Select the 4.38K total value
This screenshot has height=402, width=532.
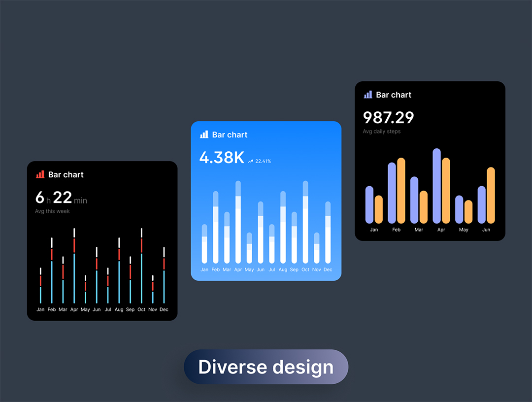click(x=222, y=158)
